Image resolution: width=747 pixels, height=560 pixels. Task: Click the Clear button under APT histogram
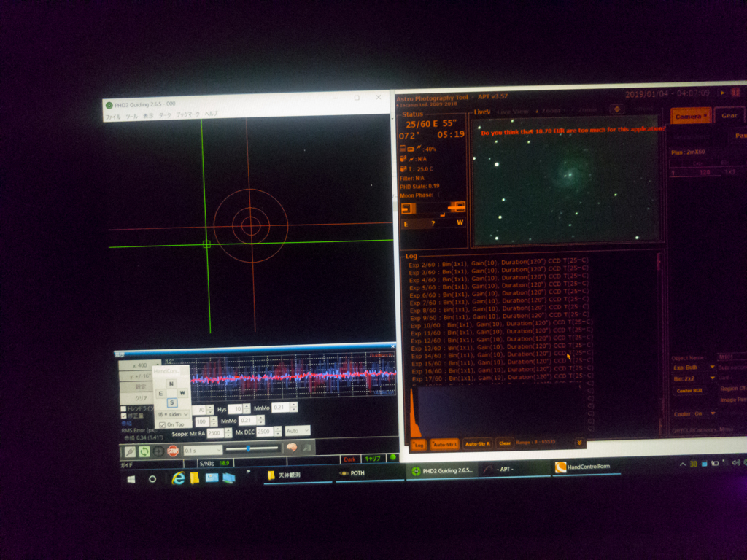pos(505,443)
